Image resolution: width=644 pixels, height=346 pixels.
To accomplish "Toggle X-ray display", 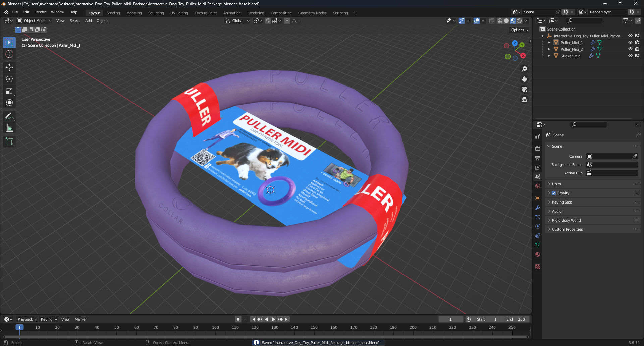I will (x=491, y=21).
